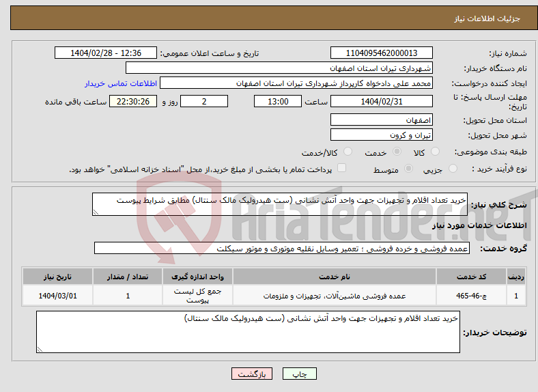Click the تعداد / مقدار column header
Image resolution: width=538 pixels, height=392 pixels.
pyautogui.click(x=128, y=277)
